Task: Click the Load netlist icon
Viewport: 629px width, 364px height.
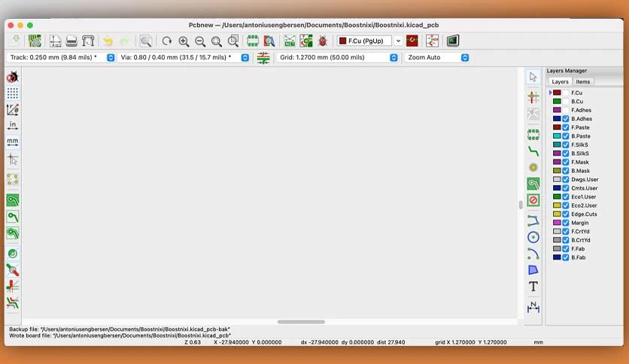Action: [x=289, y=41]
